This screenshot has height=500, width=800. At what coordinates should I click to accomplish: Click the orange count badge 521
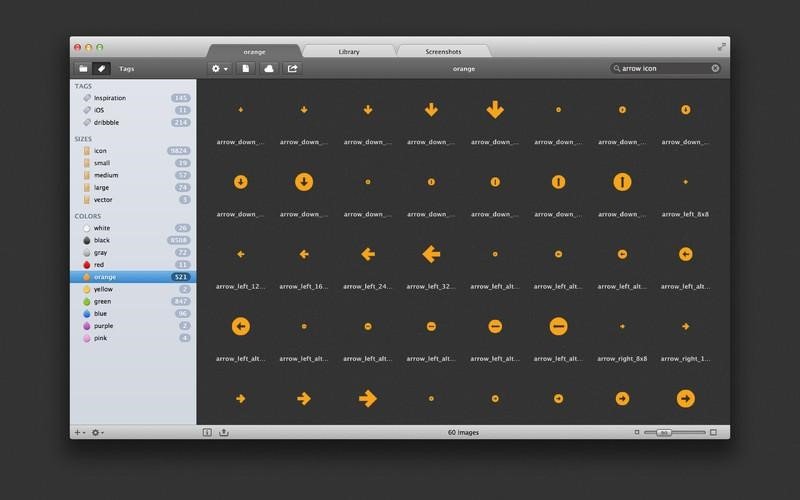(181, 277)
